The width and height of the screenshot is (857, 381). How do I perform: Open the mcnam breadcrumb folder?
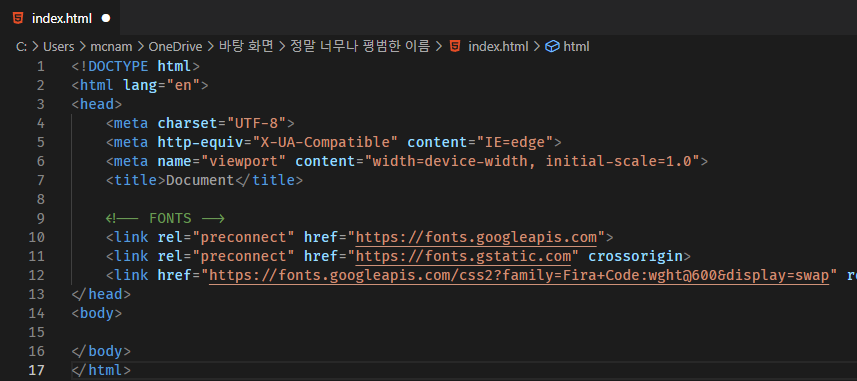pos(111,47)
